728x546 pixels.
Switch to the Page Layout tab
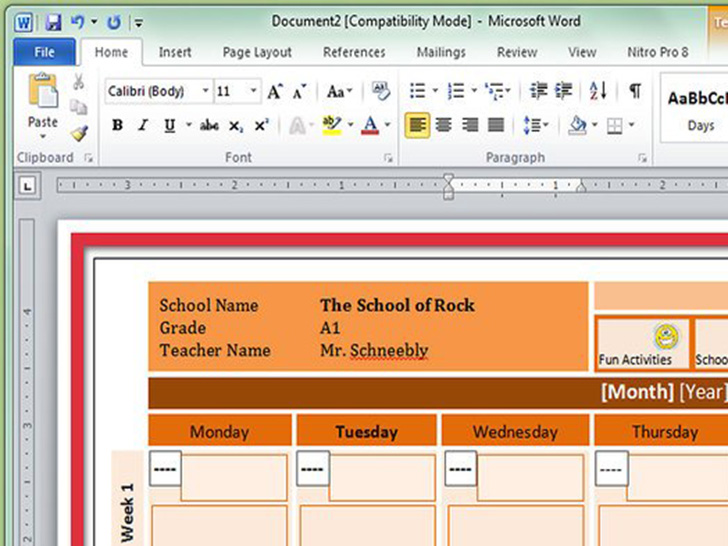pos(257,52)
